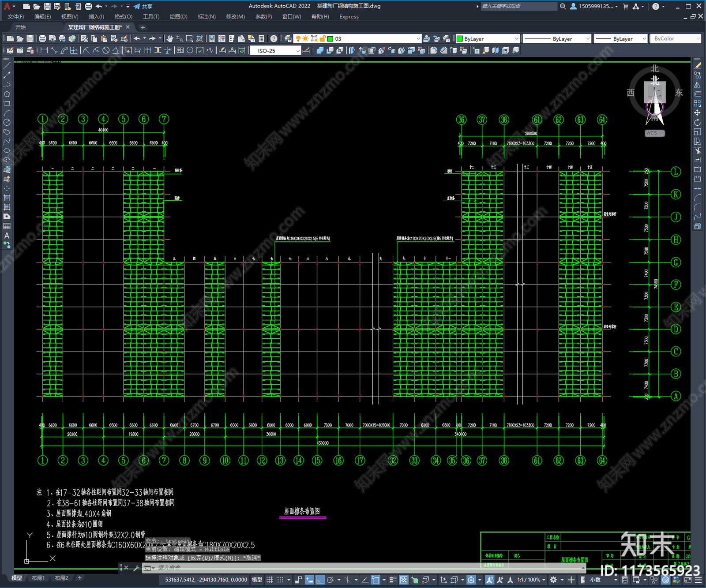The width and height of the screenshot is (706, 588).
Task: Select the Rotate modify tool
Action: tap(697, 123)
